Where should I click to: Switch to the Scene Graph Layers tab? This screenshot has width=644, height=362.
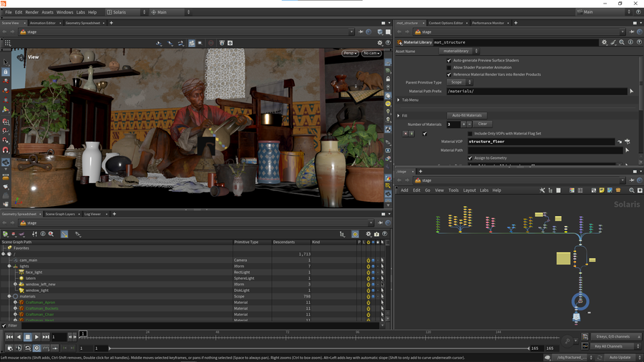point(60,214)
